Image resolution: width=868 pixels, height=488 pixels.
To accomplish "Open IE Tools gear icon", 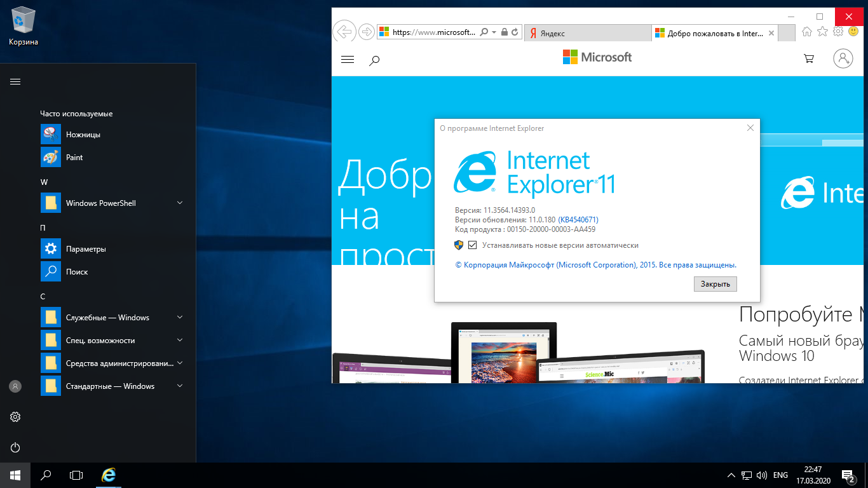I will (x=838, y=31).
